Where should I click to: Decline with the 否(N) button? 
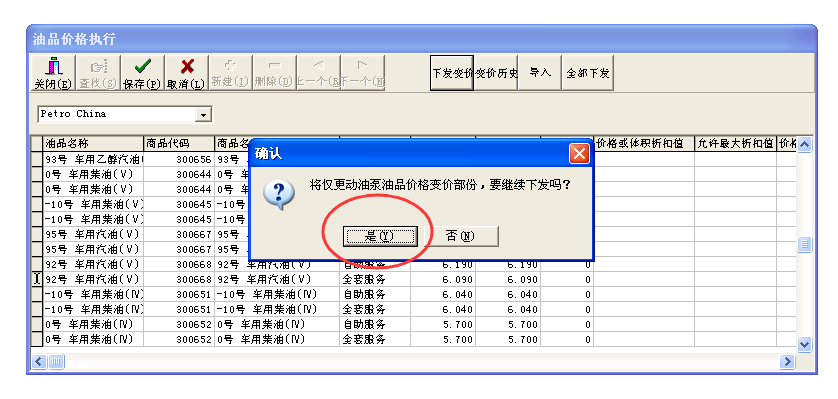(x=461, y=236)
